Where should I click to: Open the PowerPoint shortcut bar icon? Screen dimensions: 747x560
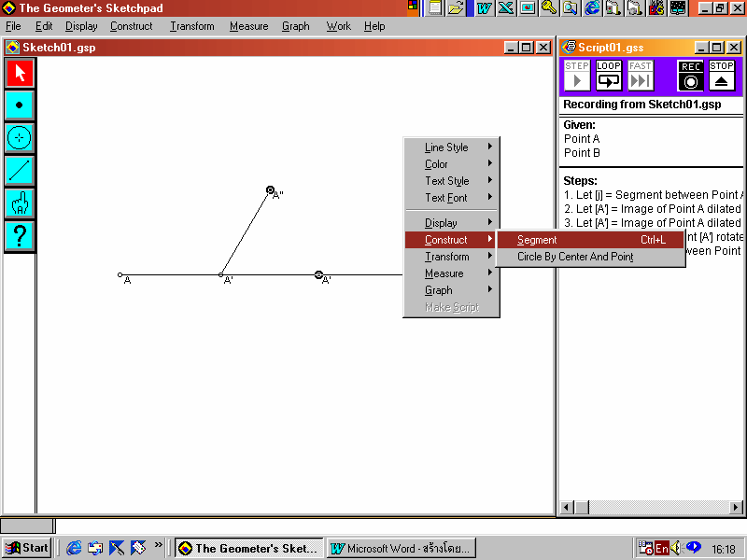pos(528,8)
